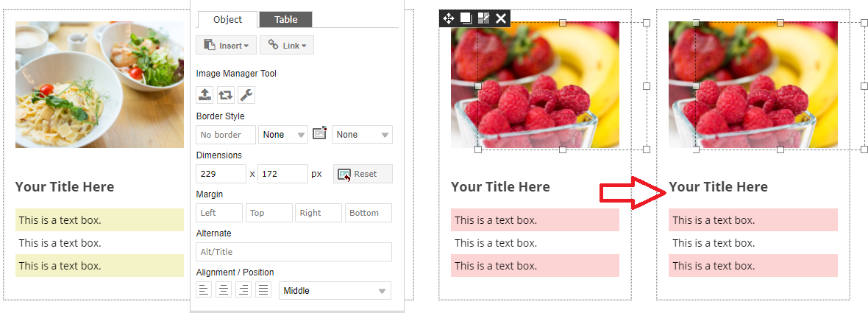
Task: Click the duplicate object icon on image toolbar
Action: point(466,18)
